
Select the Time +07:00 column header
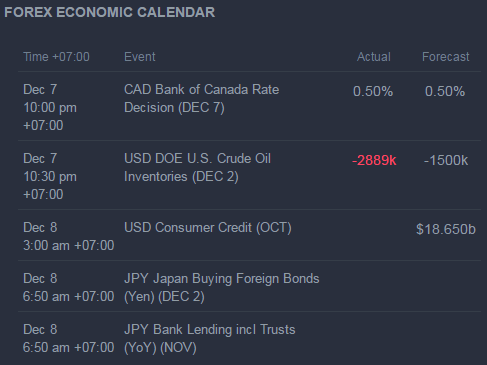[56, 57]
